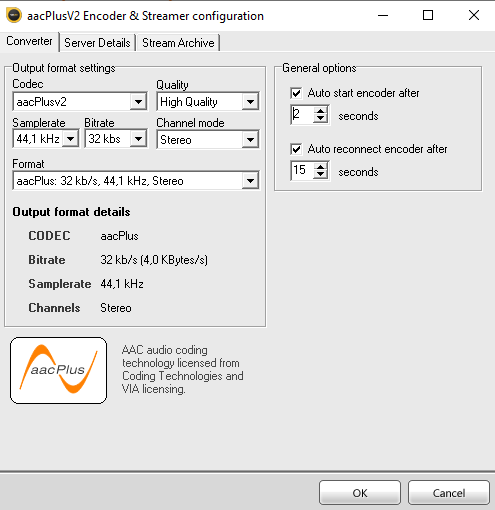Disable Auto start encoder after checkbox
495x510 pixels.
tap(296, 93)
